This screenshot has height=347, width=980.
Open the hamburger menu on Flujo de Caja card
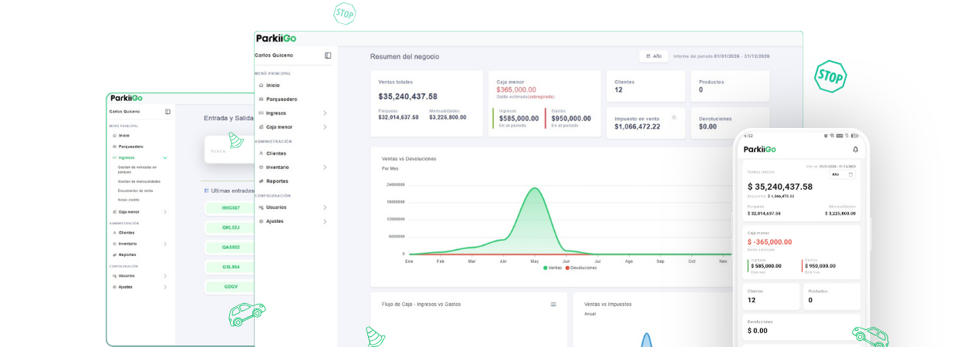[553, 305]
